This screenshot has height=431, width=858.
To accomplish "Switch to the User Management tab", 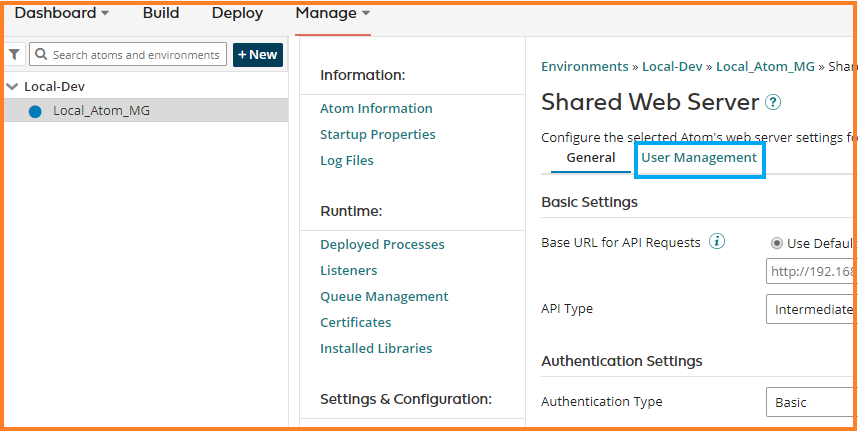I will coord(699,158).
